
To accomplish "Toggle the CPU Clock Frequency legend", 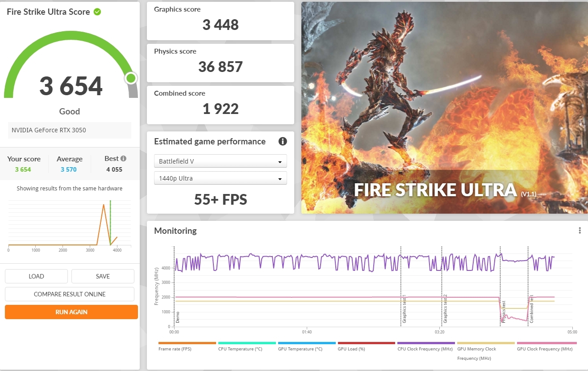I will (426, 346).
